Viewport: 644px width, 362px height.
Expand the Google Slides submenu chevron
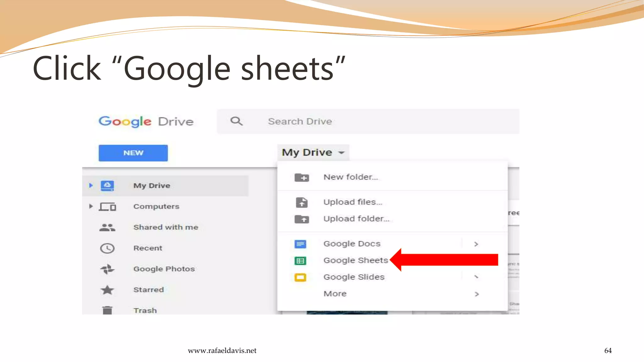pos(476,277)
